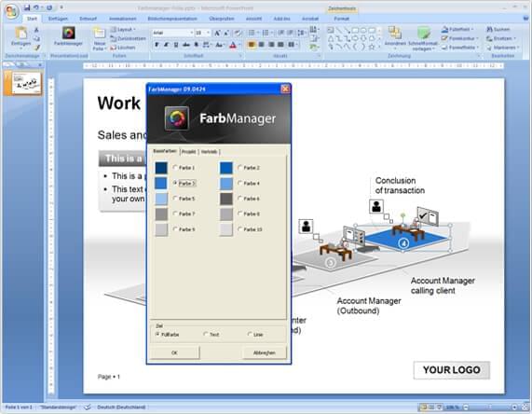The width and height of the screenshot is (532, 414).
Task: Click the light blue Farbe 5 swatch
Action: [161, 199]
